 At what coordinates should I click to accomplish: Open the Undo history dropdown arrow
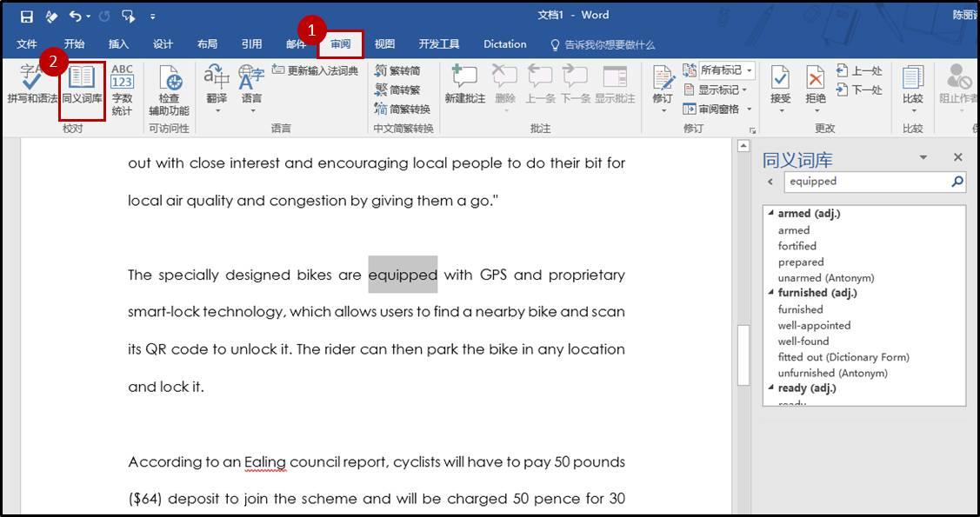point(88,17)
